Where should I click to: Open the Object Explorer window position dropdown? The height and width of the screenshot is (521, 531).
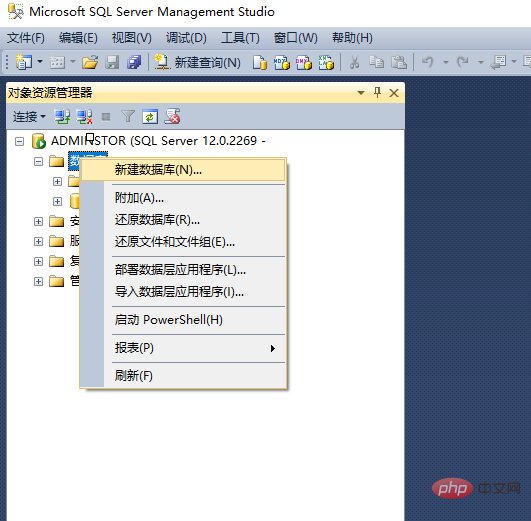361,92
